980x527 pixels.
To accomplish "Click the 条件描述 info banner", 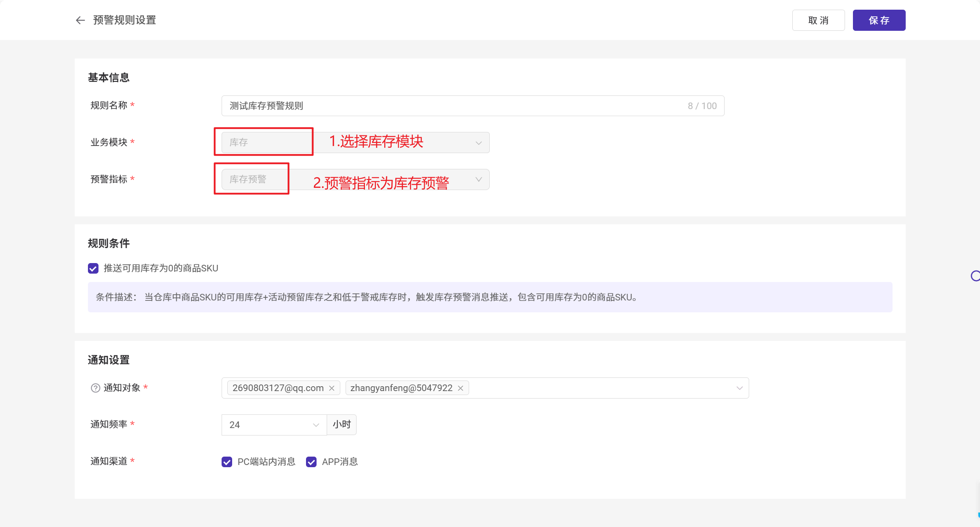I will click(490, 297).
